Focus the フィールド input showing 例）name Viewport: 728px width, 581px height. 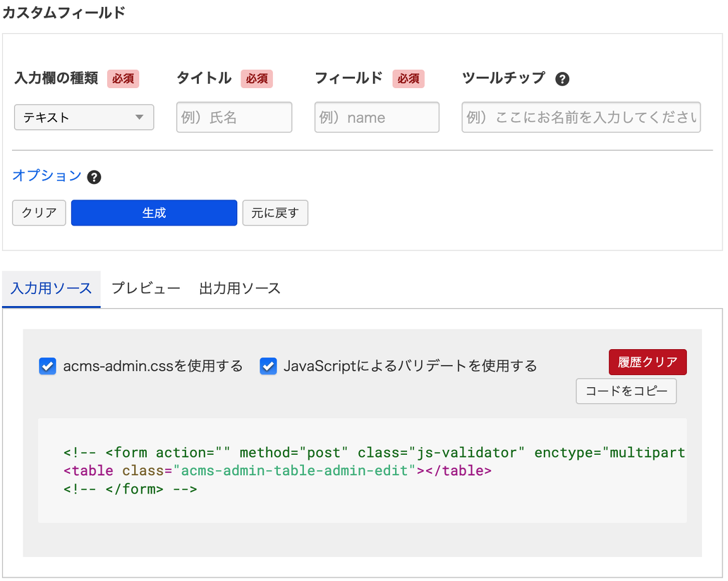(x=376, y=117)
